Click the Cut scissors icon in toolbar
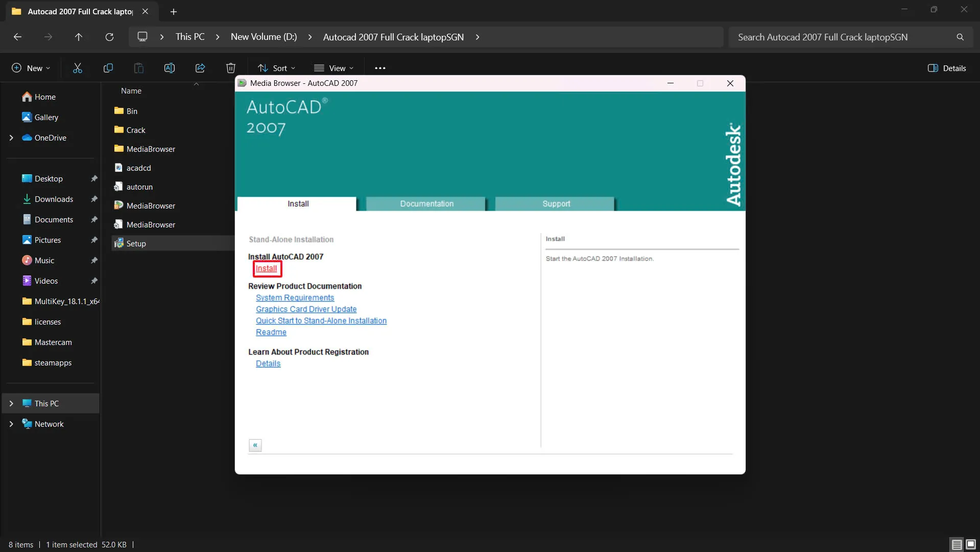 (x=78, y=68)
